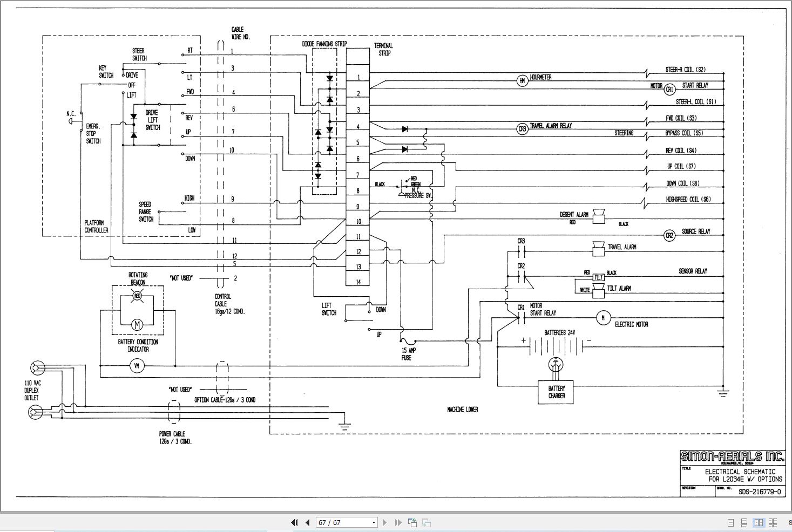Click the SENSOR RELAY label
The image size is (792, 532).
pos(693,271)
